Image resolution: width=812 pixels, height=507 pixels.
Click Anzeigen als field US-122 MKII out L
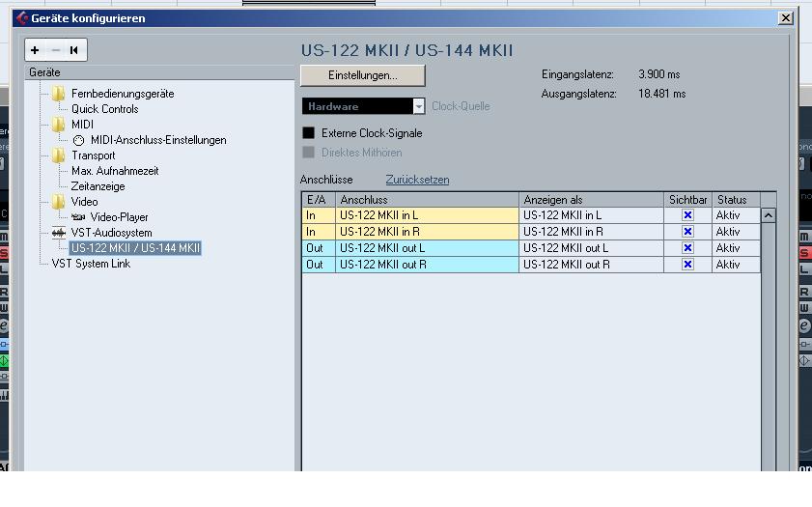tap(592, 248)
